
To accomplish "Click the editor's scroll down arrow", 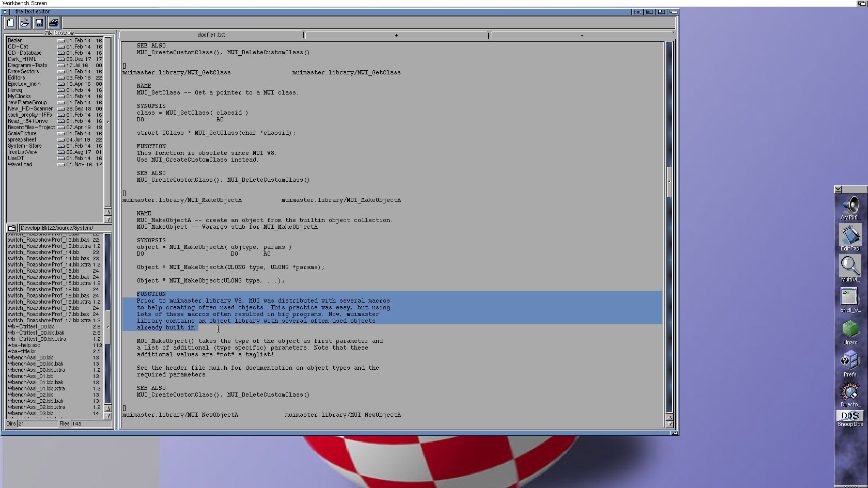I will (670, 424).
